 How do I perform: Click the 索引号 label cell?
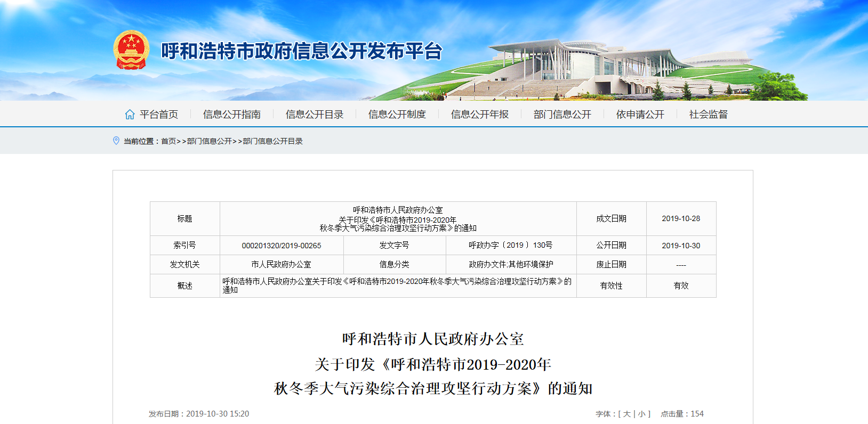pyautogui.click(x=185, y=246)
